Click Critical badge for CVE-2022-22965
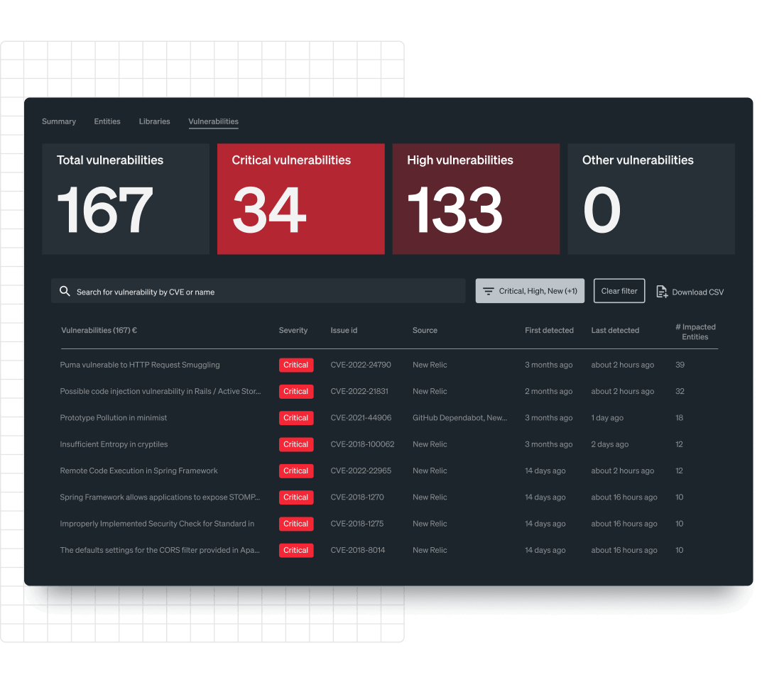This screenshot has height=682, width=784. coord(296,471)
